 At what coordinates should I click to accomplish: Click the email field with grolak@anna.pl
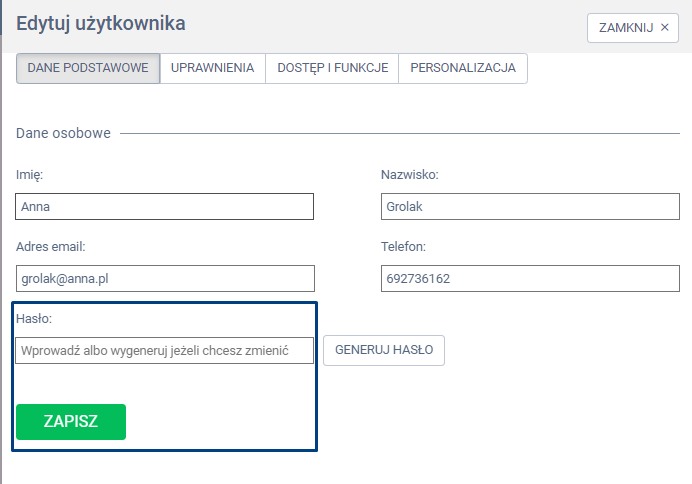click(x=165, y=278)
